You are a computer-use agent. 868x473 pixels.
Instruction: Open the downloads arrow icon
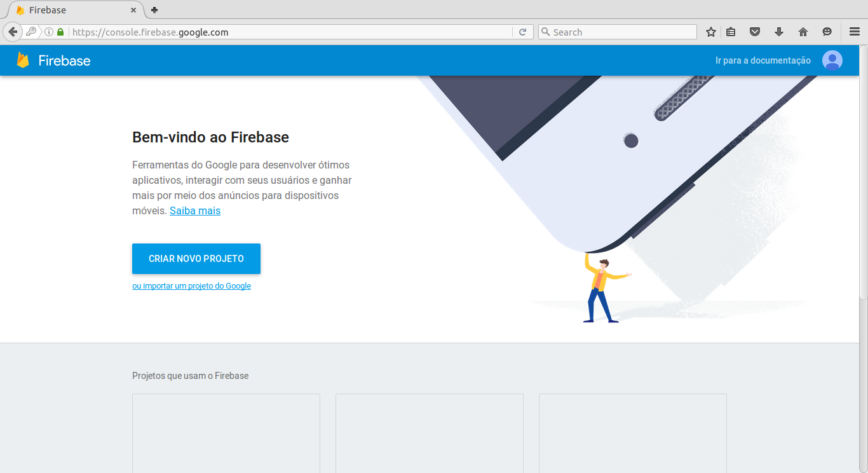click(x=779, y=32)
